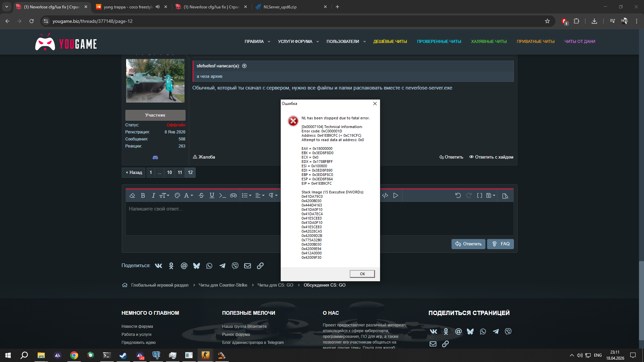This screenshot has width=644, height=362.
Task: Open the editor preview icon
Action: pyautogui.click(x=505, y=196)
